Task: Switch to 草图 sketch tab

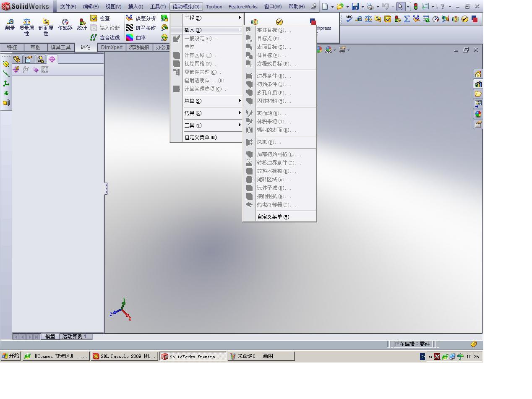Action: 36,47
